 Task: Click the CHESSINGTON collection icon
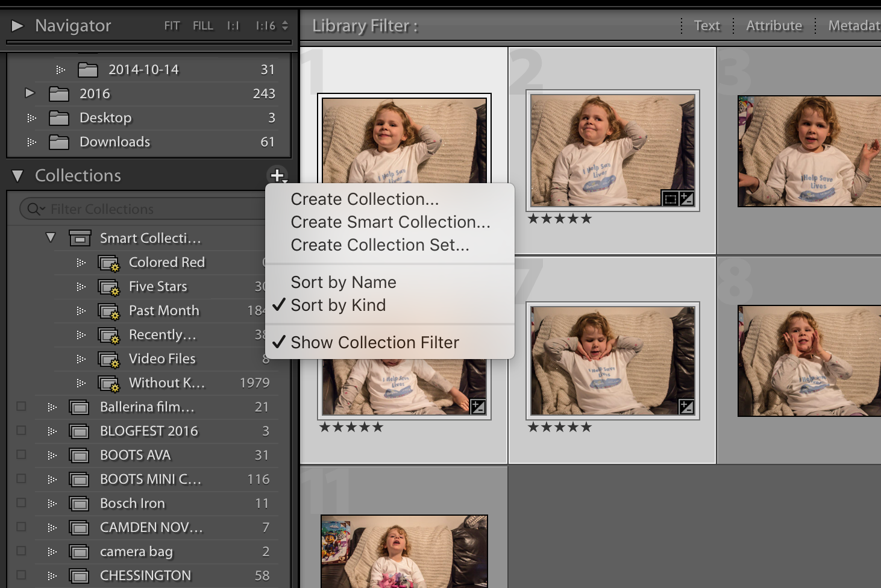(x=79, y=577)
